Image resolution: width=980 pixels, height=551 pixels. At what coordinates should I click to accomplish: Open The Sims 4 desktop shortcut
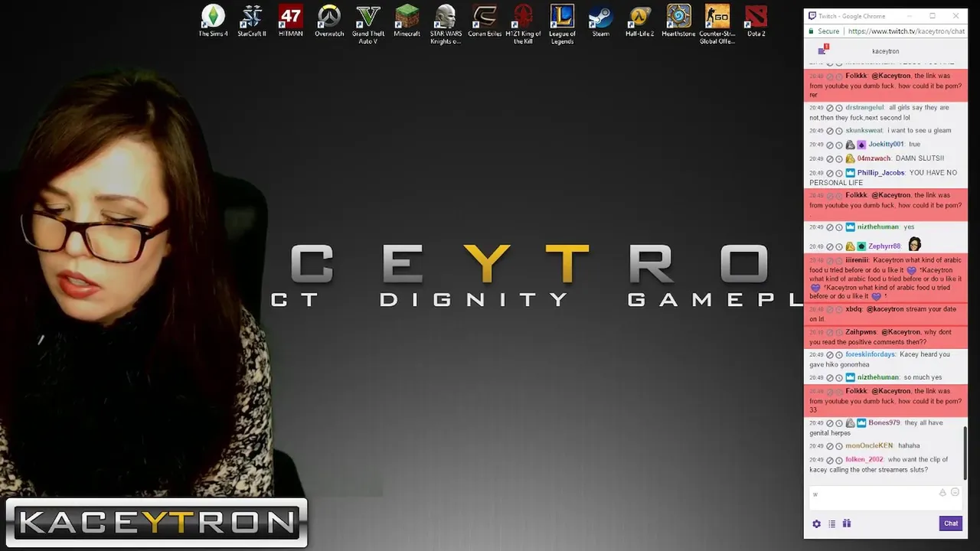click(x=213, y=21)
